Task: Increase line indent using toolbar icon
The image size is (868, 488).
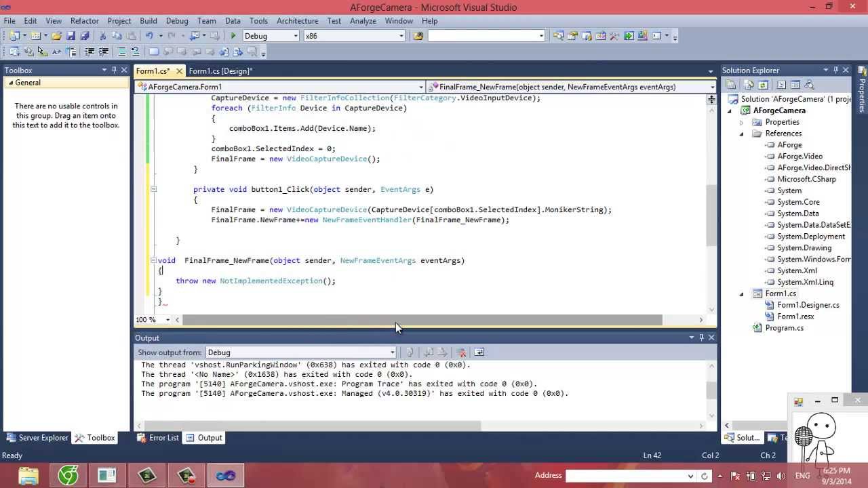Action: click(104, 52)
